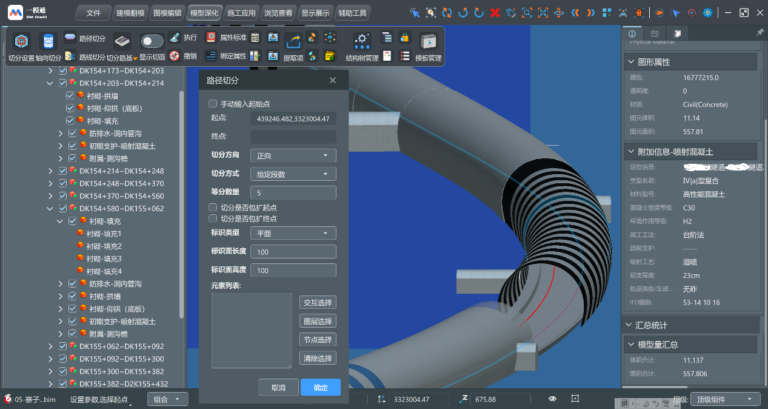Collapse the DK154+203~DK154+214 tree node

point(50,83)
